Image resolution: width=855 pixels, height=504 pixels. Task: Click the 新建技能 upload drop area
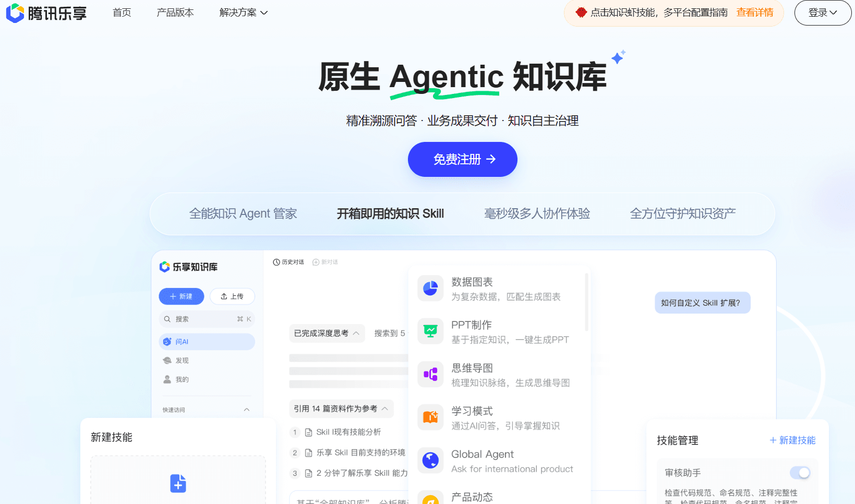tap(178, 480)
